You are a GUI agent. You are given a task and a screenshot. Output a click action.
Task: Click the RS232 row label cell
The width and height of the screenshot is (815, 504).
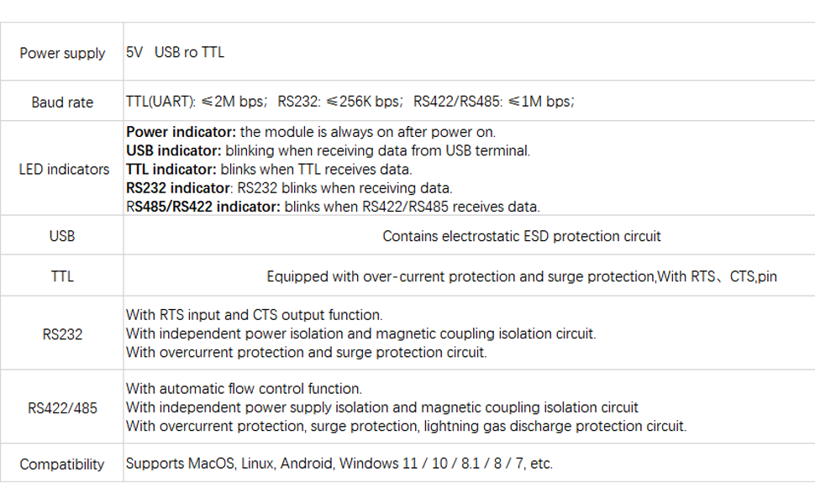(62, 333)
